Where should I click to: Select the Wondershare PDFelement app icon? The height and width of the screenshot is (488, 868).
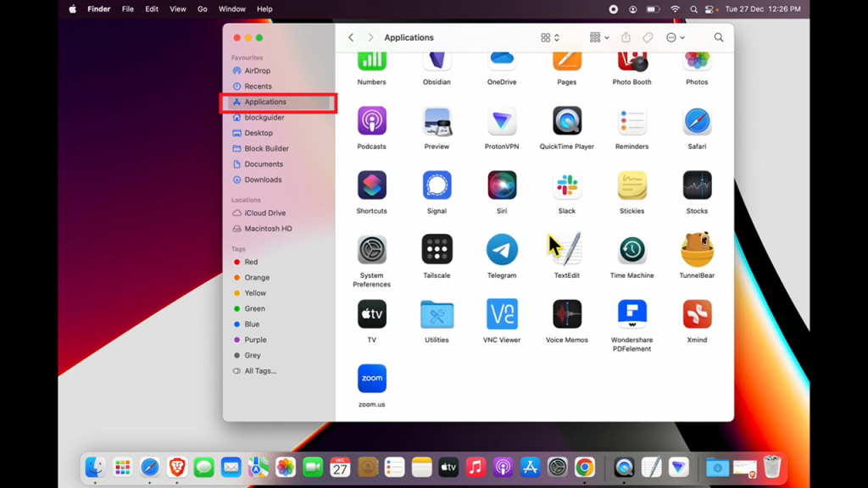pos(632,313)
